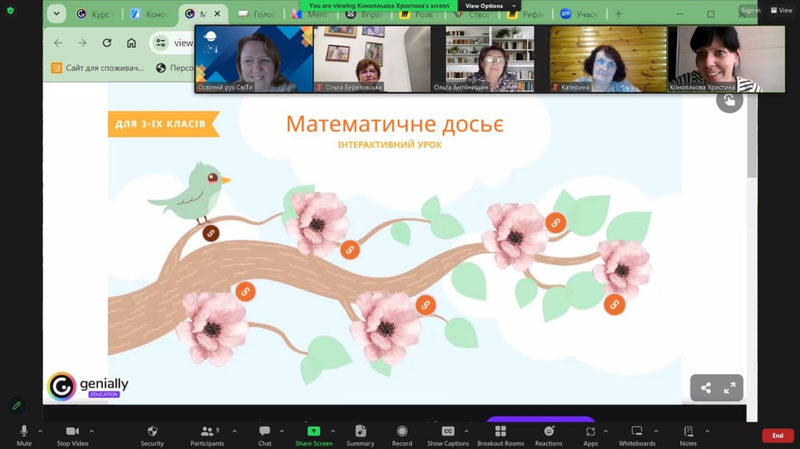Click orange link button near top-right flower
Viewport: 800px width, 449px height.
pos(555,222)
